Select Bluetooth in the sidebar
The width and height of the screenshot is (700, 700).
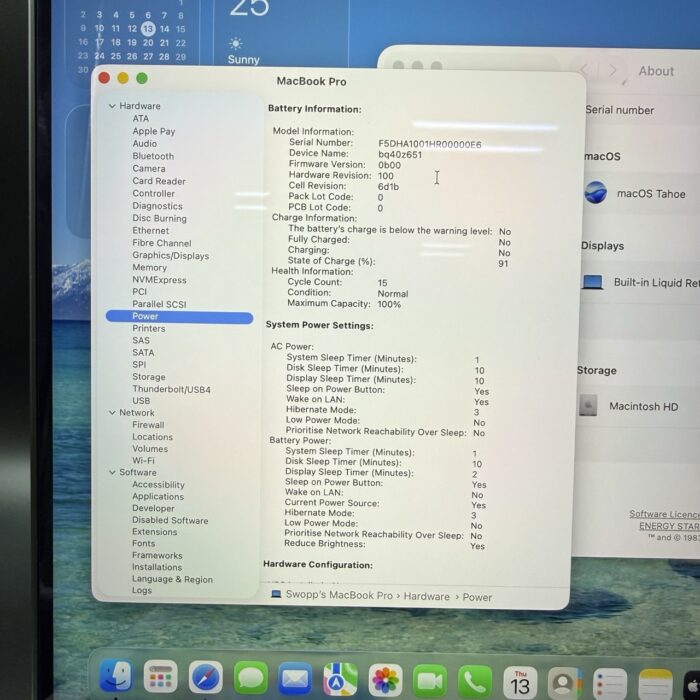coord(153,156)
